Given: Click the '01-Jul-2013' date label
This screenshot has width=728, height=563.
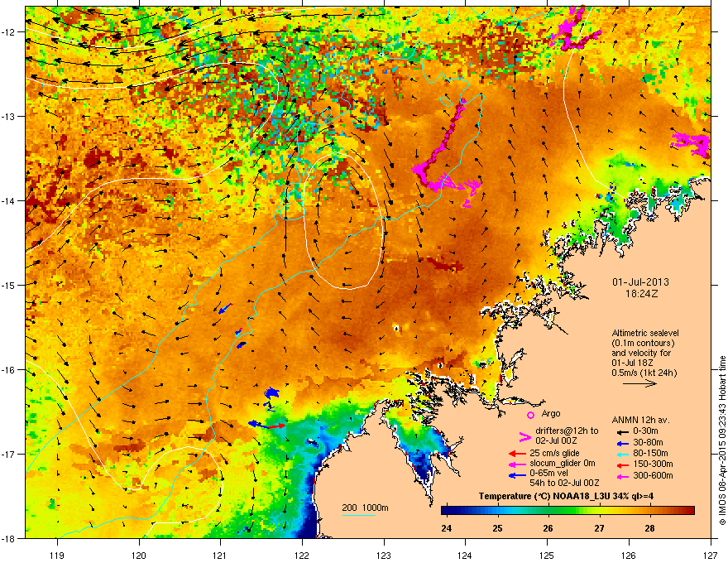Looking at the screenshot, I should pyautogui.click(x=640, y=282).
